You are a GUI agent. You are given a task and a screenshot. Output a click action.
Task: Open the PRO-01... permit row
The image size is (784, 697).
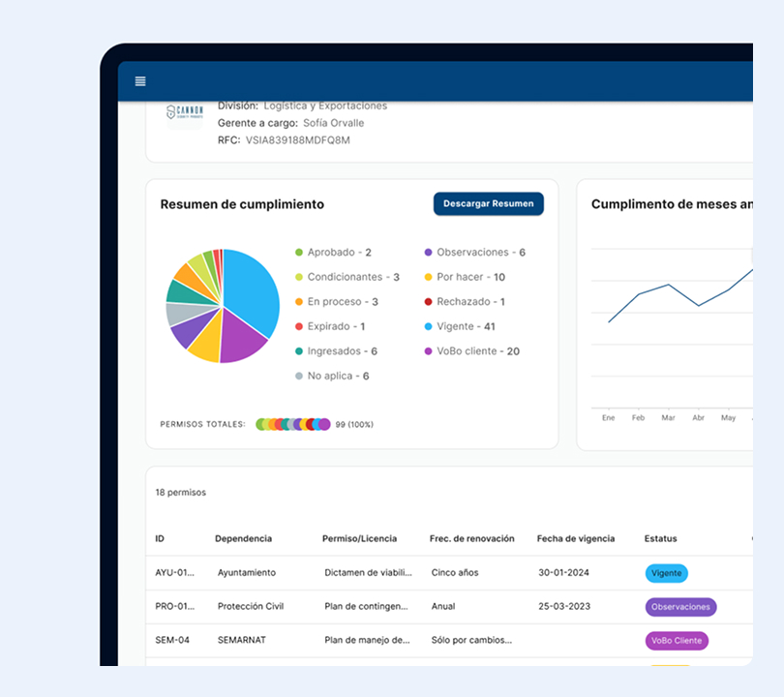449,607
